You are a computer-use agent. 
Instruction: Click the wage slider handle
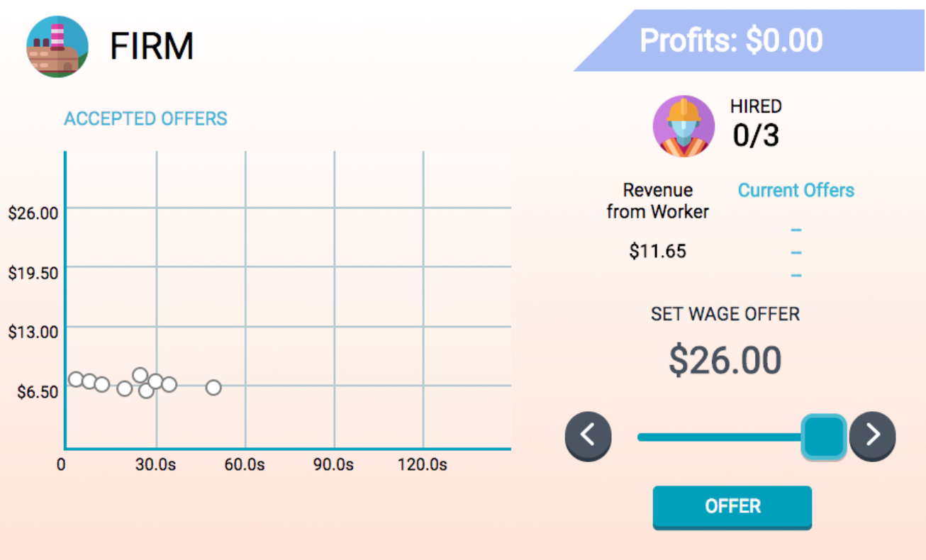[x=824, y=437]
